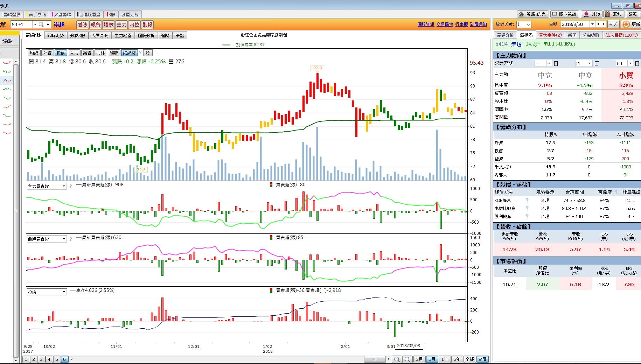Click help icon next to 散戶買賣超 dropdown
The image size is (641, 364).
coord(71,239)
